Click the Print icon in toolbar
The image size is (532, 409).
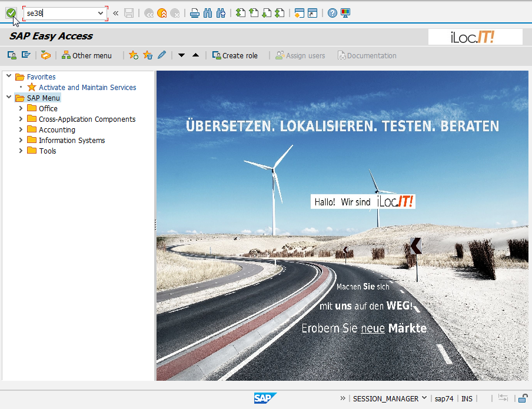tap(195, 13)
